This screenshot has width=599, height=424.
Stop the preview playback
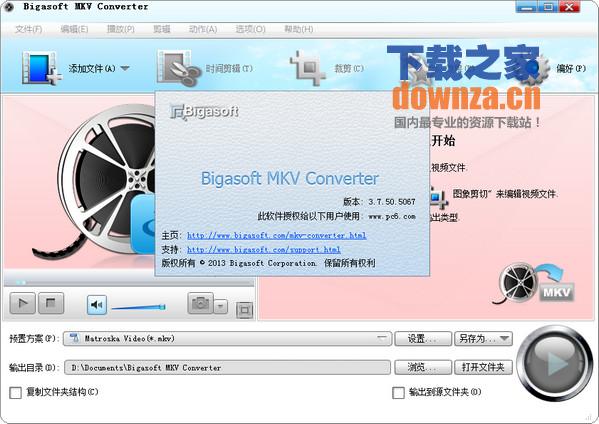coord(51,303)
